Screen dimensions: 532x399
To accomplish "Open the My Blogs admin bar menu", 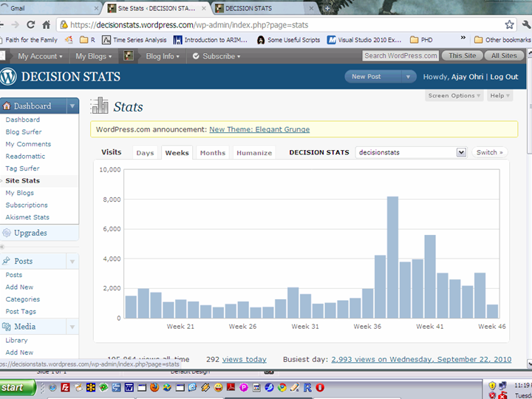I will [93, 56].
